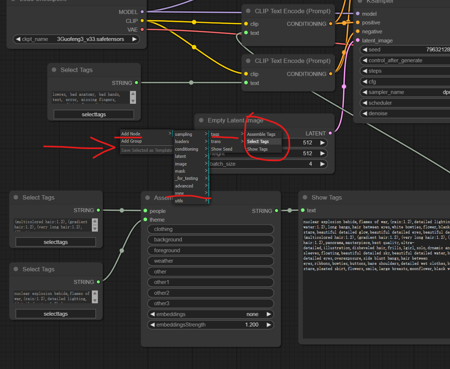Increase the latent width with its arrow
Screen dimensions: 450x369
(x=322, y=143)
